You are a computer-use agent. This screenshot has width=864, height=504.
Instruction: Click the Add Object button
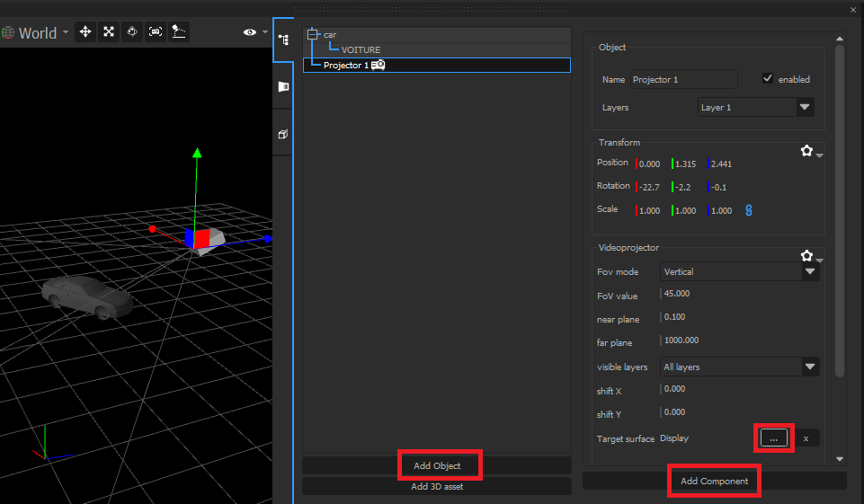click(437, 465)
